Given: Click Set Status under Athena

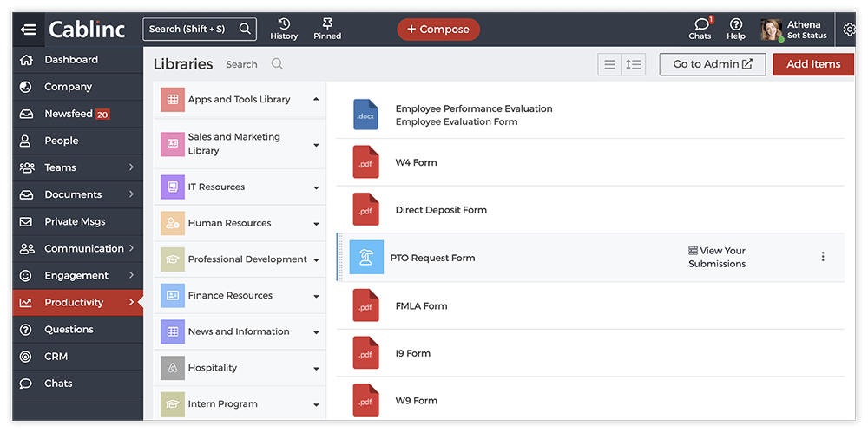Looking at the screenshot, I should coord(807,36).
